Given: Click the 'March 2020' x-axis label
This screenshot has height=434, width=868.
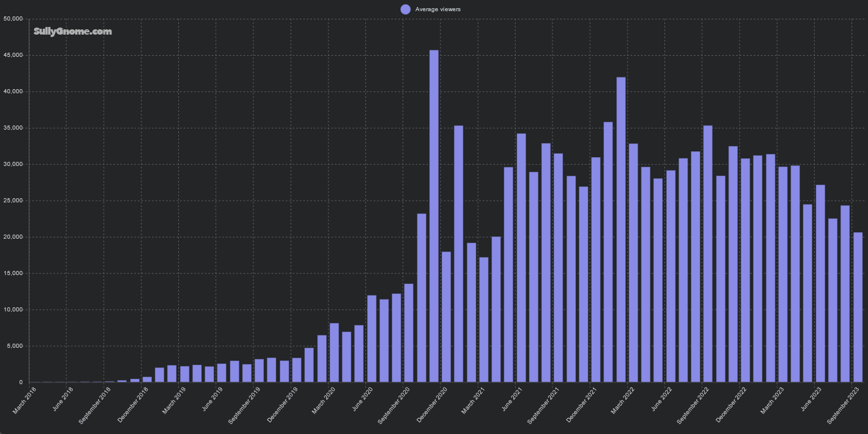Looking at the screenshot, I should click(x=324, y=400).
